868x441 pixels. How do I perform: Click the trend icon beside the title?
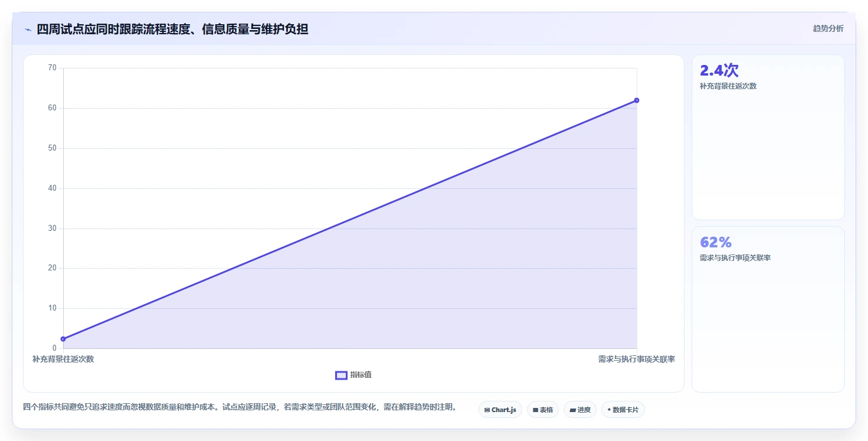[x=28, y=30]
